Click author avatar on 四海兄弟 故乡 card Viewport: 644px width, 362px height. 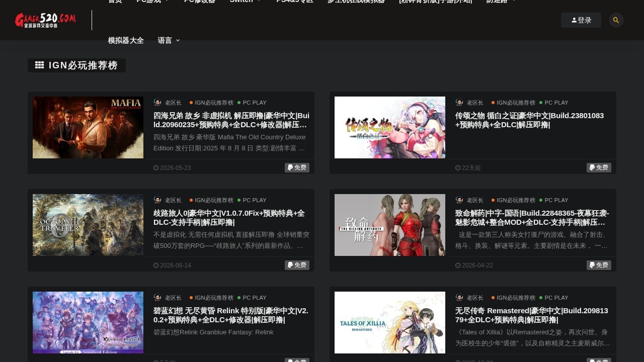click(157, 103)
